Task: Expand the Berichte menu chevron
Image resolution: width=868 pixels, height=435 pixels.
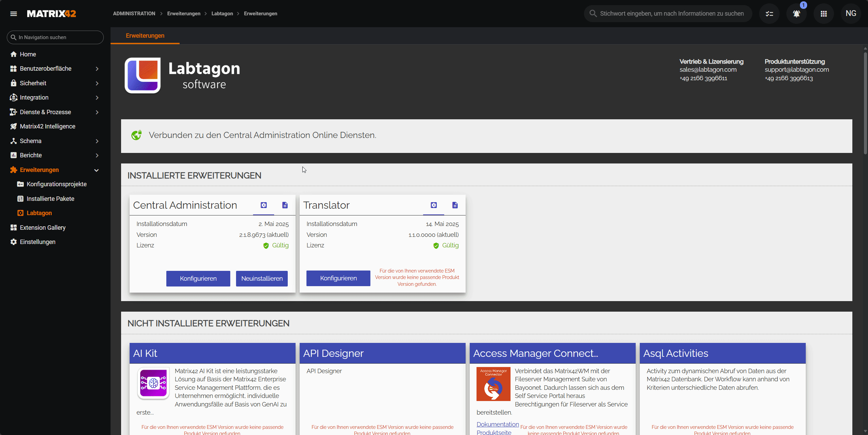Action: [97, 155]
